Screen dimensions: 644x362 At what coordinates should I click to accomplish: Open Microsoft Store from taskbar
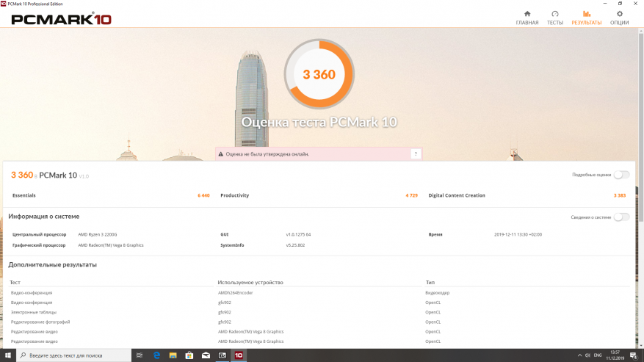[x=189, y=355]
